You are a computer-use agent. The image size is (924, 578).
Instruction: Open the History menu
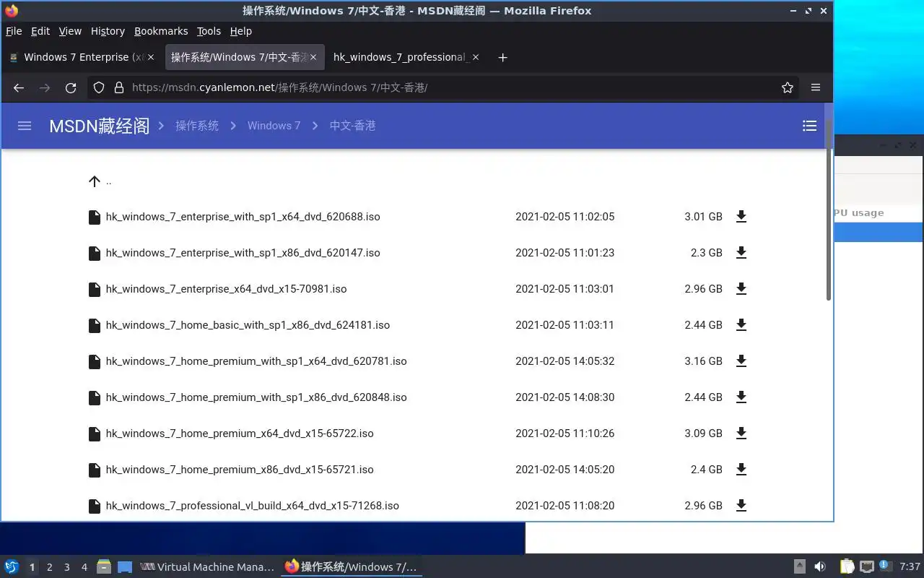click(x=108, y=31)
